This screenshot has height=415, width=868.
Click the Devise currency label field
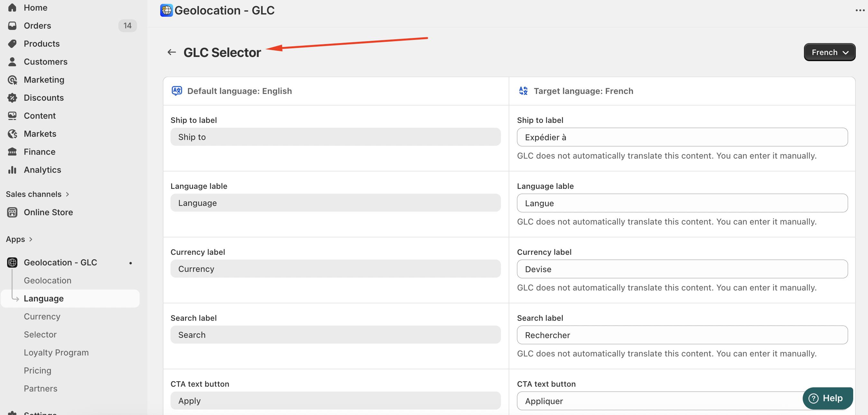pos(682,269)
